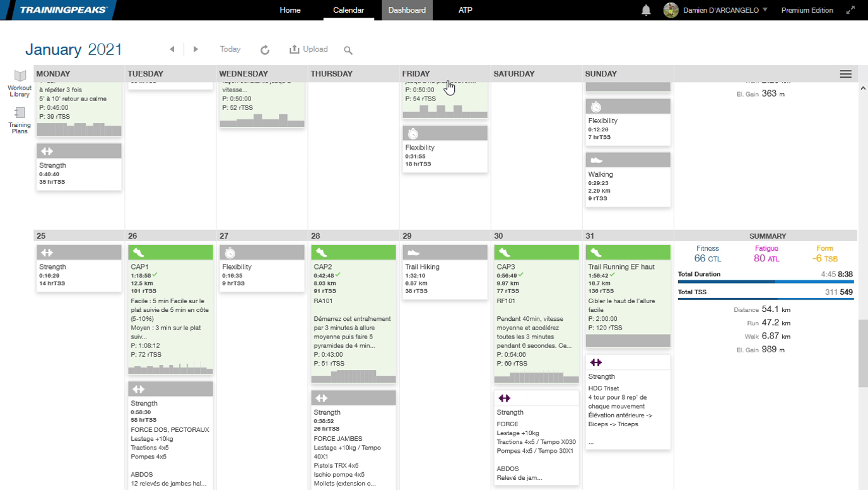Click the Today button

coord(230,49)
